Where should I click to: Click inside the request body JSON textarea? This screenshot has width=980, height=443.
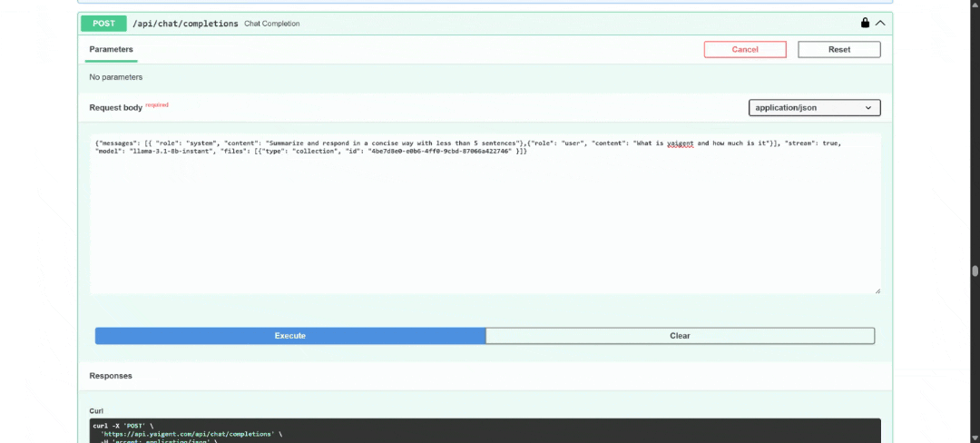point(485,218)
